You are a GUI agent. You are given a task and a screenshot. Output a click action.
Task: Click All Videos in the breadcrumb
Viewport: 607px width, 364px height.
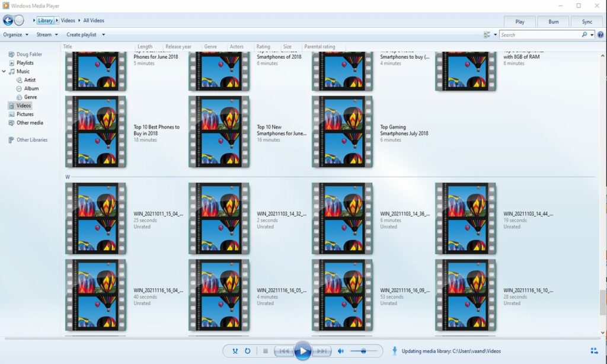click(x=94, y=21)
